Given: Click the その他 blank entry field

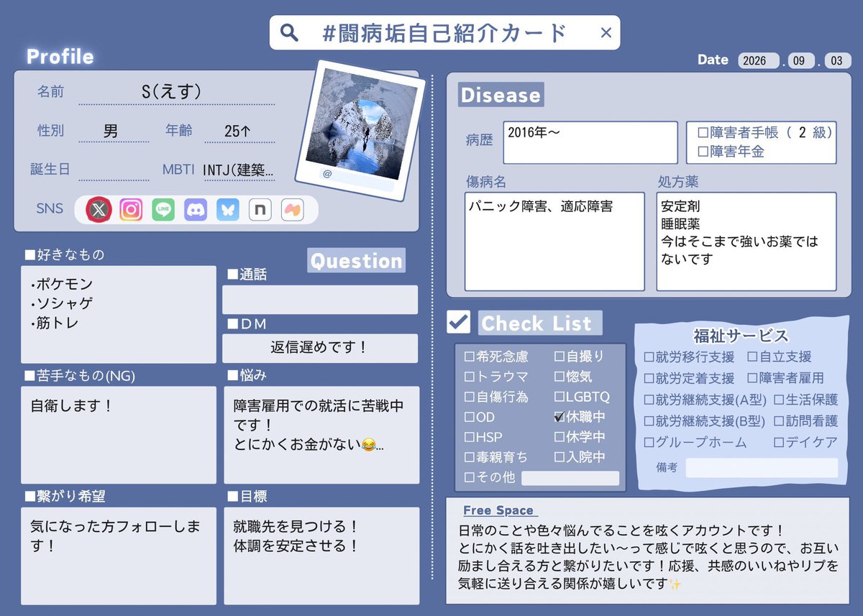Looking at the screenshot, I should 570,478.
